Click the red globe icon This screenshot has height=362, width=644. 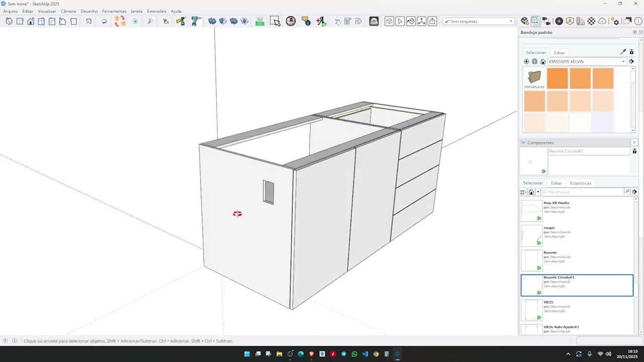[x=291, y=21]
